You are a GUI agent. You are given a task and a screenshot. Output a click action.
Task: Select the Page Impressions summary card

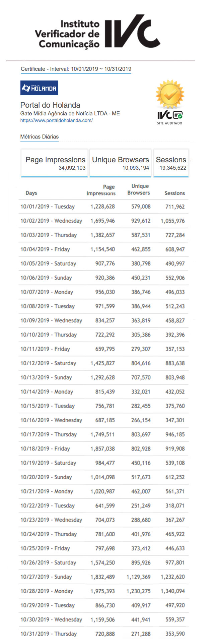pos(55,163)
